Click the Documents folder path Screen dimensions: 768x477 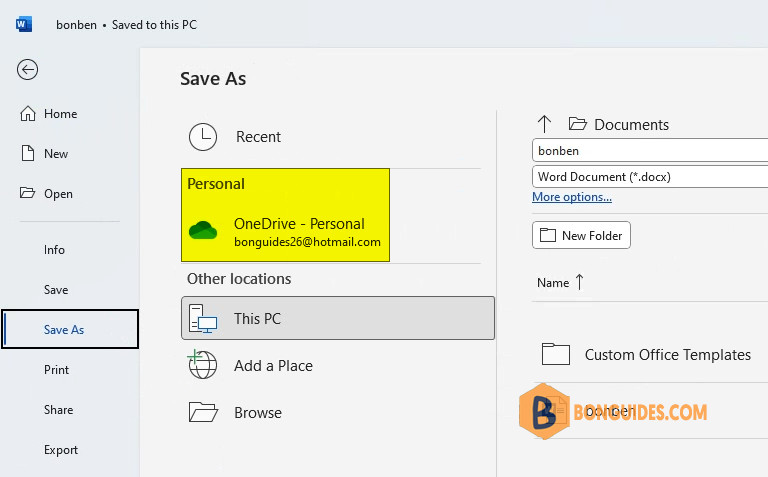[x=631, y=125]
